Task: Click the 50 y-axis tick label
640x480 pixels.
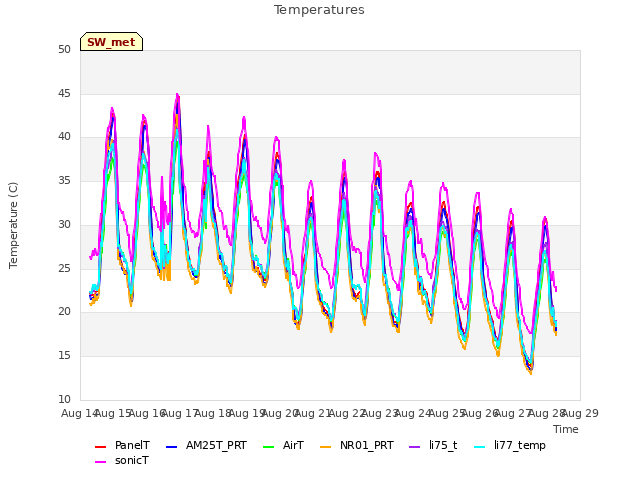Action: pyautogui.click(x=64, y=49)
